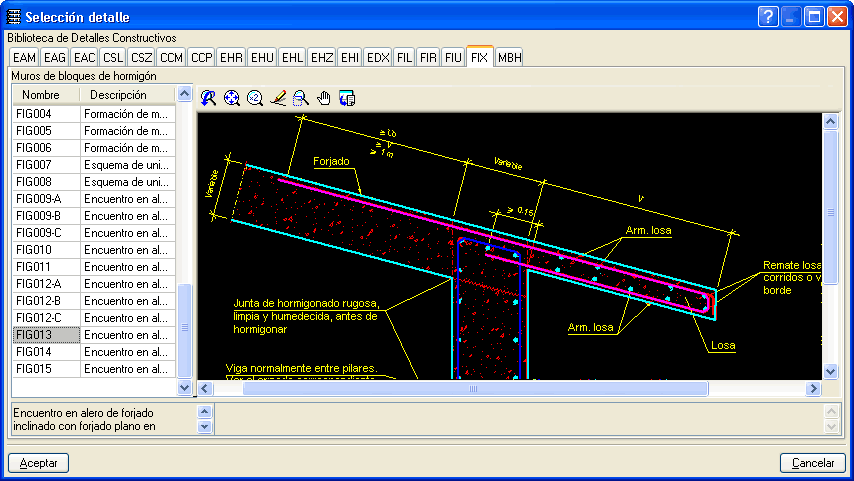
Task: Sort list by Nombre column header
Action: click(45, 94)
